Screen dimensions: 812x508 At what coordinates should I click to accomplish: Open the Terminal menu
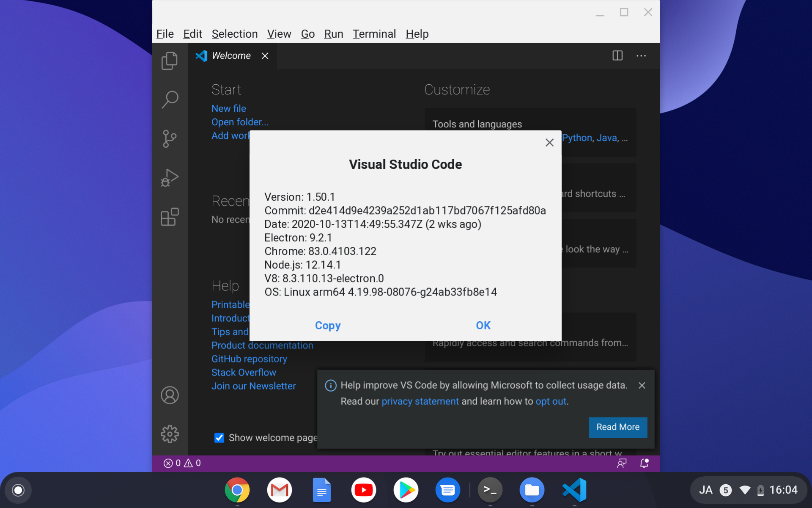pyautogui.click(x=374, y=34)
